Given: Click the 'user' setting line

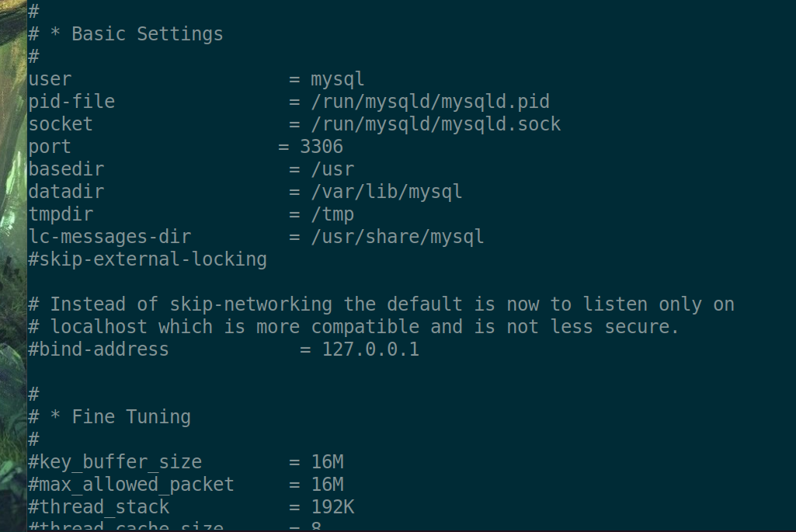Looking at the screenshot, I should coord(196,79).
